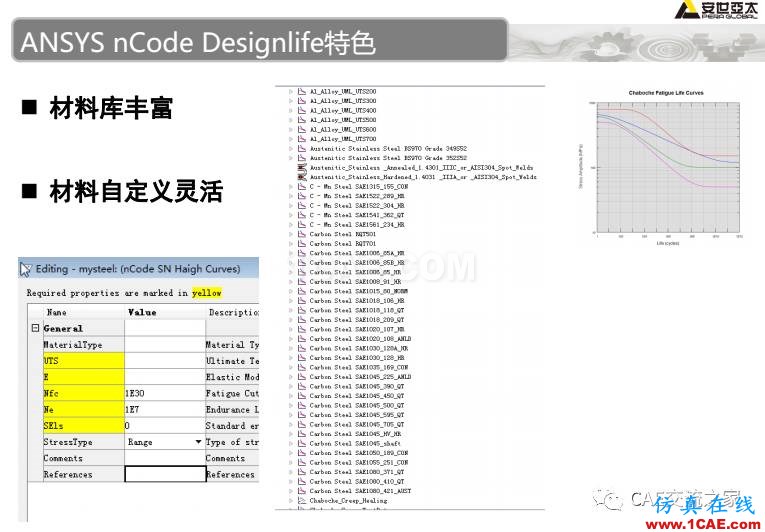Screen dimensions: 765x532
Task: Click the curve icon for C-Mn Steel SAE1561_234_HR
Action: coord(302,225)
